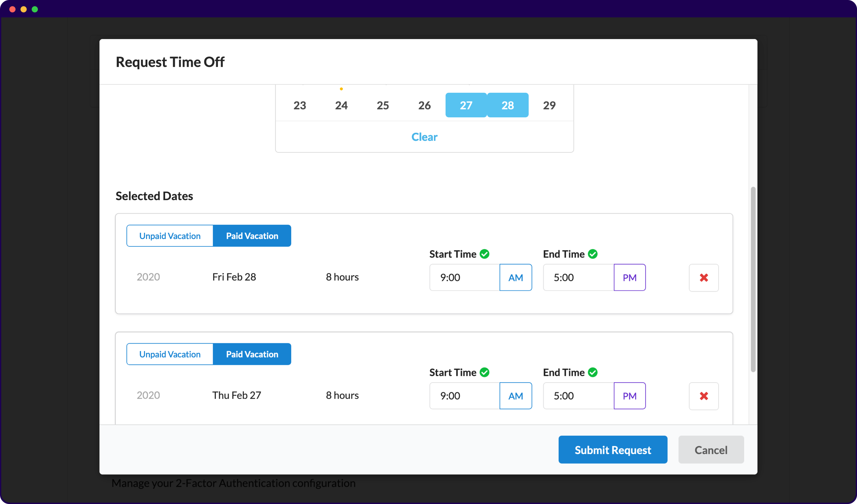Remove the Fri Feb 28 entry with red X

click(703, 278)
